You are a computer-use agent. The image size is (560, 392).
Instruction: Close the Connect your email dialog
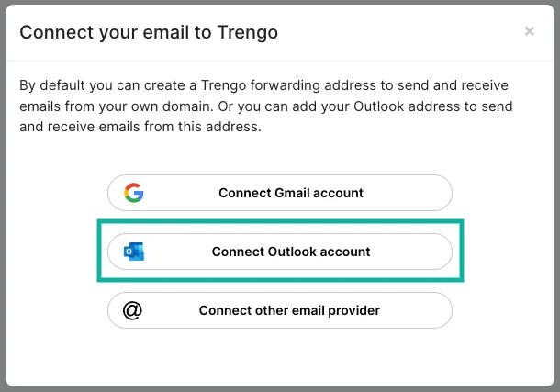pos(530,31)
